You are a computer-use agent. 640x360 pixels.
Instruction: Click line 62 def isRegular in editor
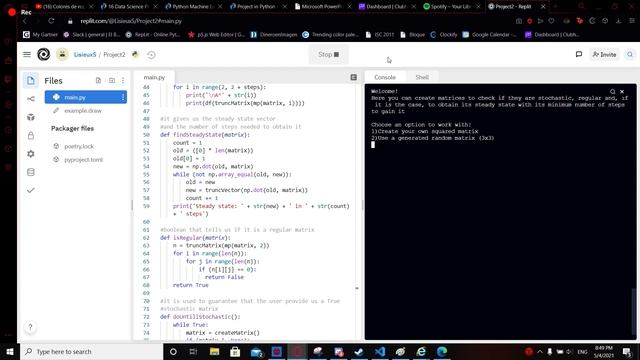click(x=195, y=238)
